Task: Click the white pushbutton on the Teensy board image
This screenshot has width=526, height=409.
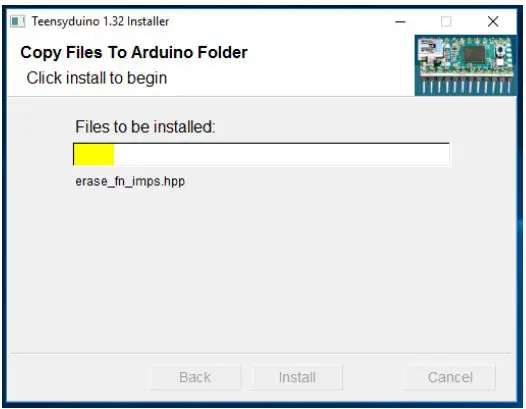Action: click(500, 51)
